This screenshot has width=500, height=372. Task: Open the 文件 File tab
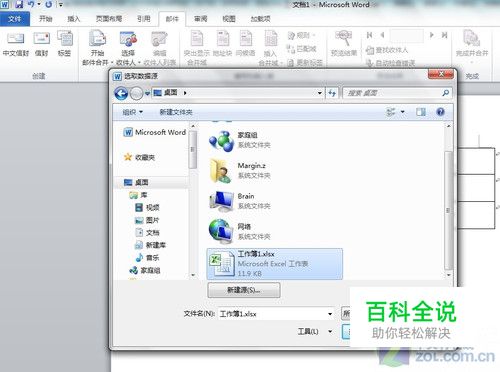click(15, 19)
